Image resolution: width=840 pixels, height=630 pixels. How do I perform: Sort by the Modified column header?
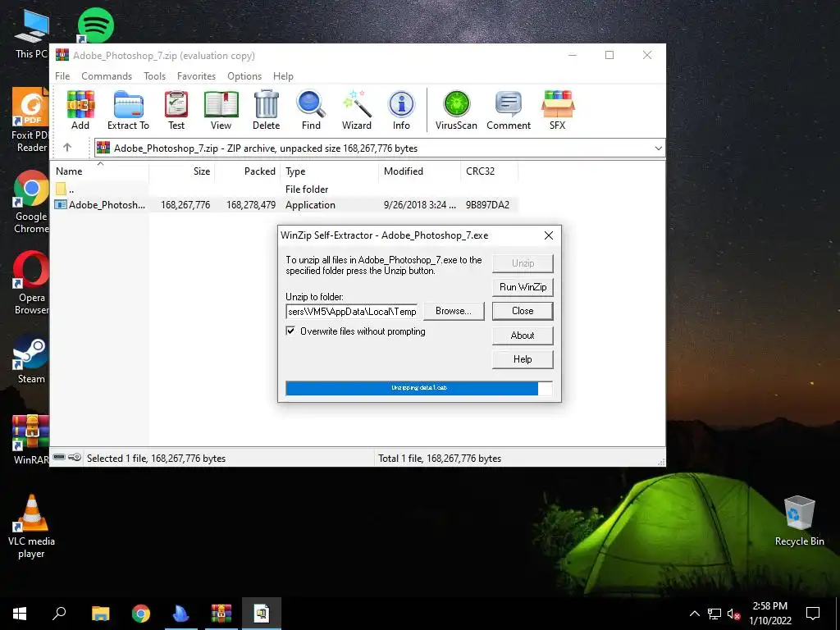point(419,171)
